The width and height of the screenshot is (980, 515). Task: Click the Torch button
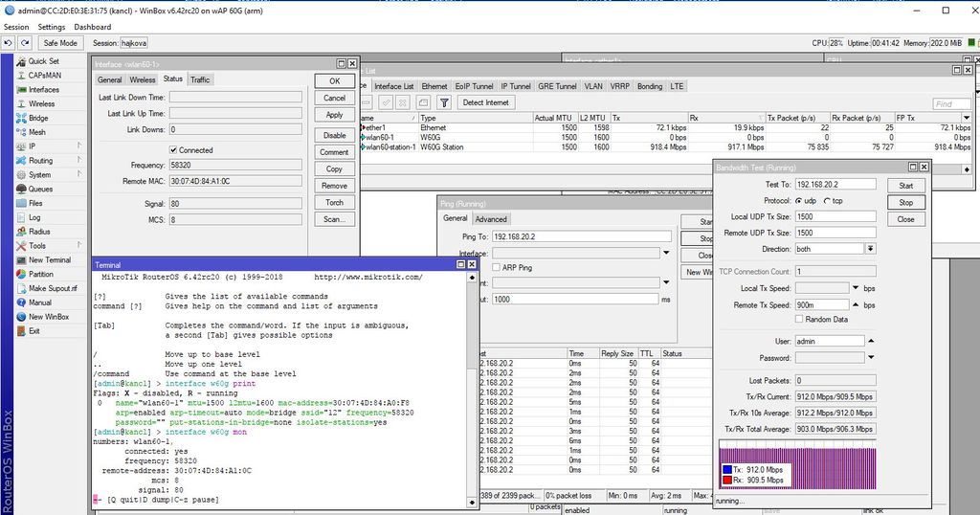click(x=334, y=203)
